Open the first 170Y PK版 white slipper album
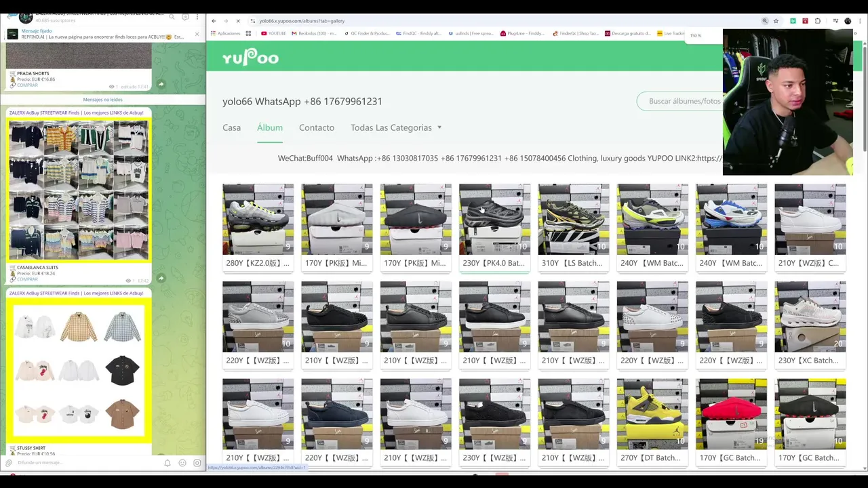This screenshot has width=868, height=488. (x=336, y=227)
